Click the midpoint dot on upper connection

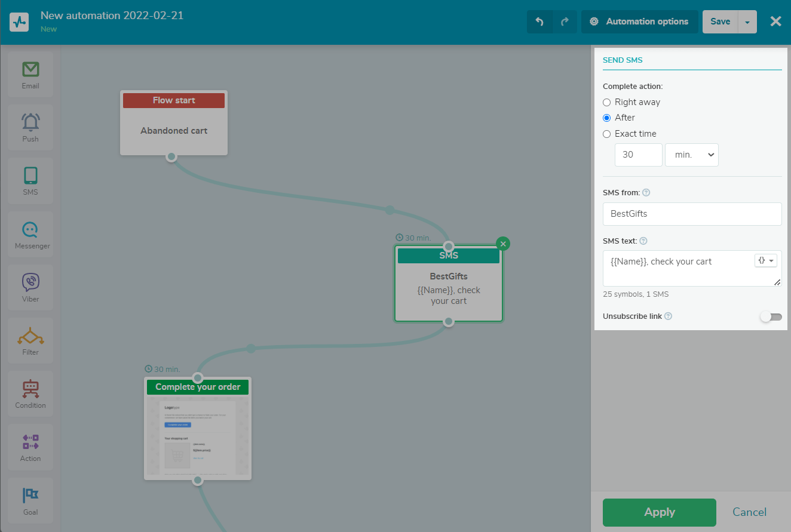[x=390, y=210]
